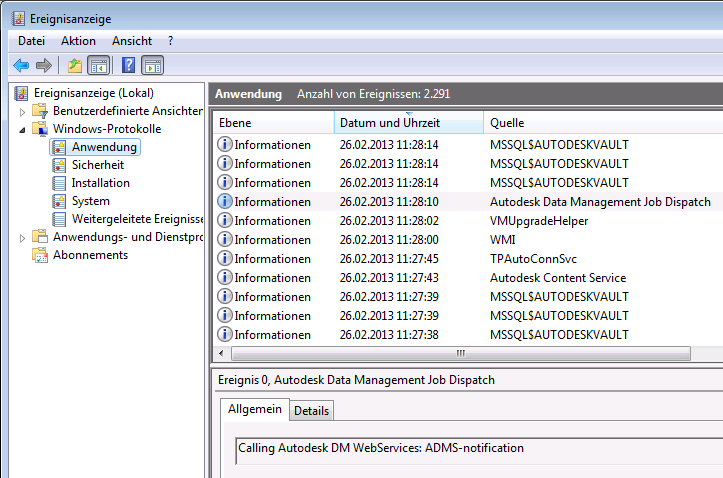The image size is (723, 478).
Task: Click the Weitergeleitete Ereignisse log icon
Action: coord(59,219)
